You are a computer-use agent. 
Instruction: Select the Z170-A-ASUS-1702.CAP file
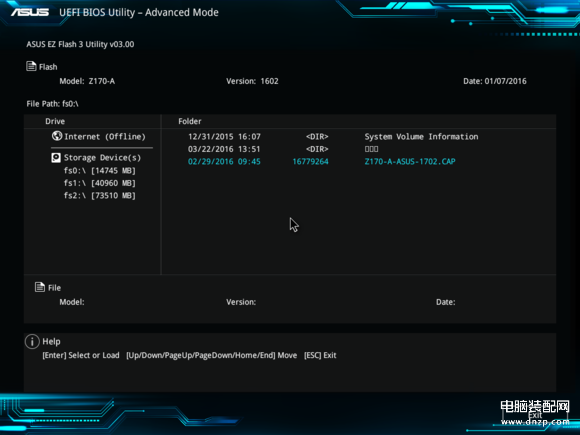click(410, 162)
